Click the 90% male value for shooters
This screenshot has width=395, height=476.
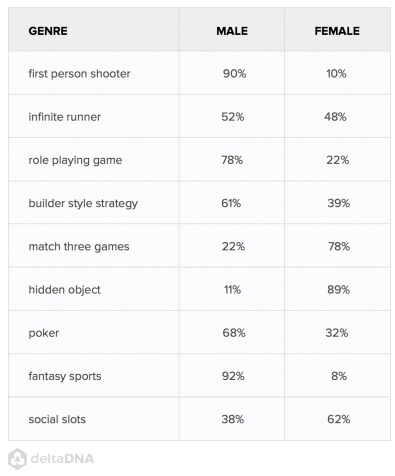pyautogui.click(x=234, y=74)
